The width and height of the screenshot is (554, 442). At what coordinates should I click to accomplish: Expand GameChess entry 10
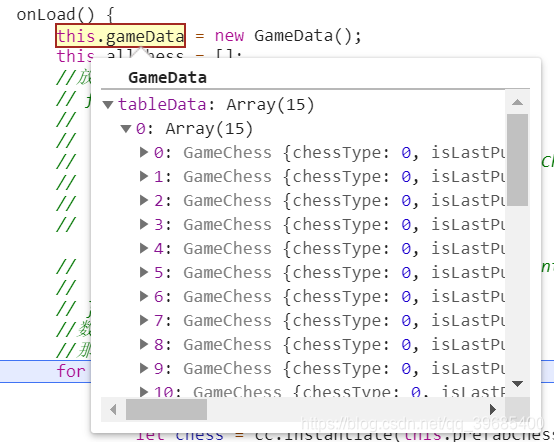point(144,392)
